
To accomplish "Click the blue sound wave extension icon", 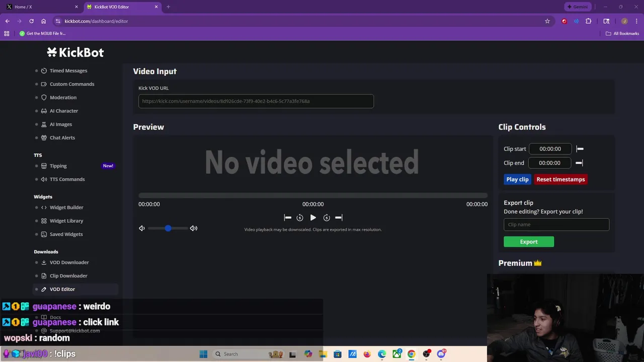I will [576, 21].
